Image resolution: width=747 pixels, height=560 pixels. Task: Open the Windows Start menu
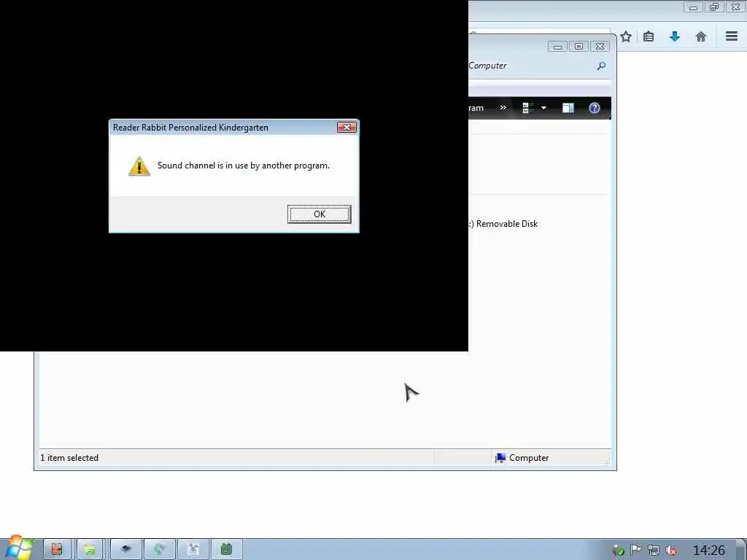pos(18,548)
